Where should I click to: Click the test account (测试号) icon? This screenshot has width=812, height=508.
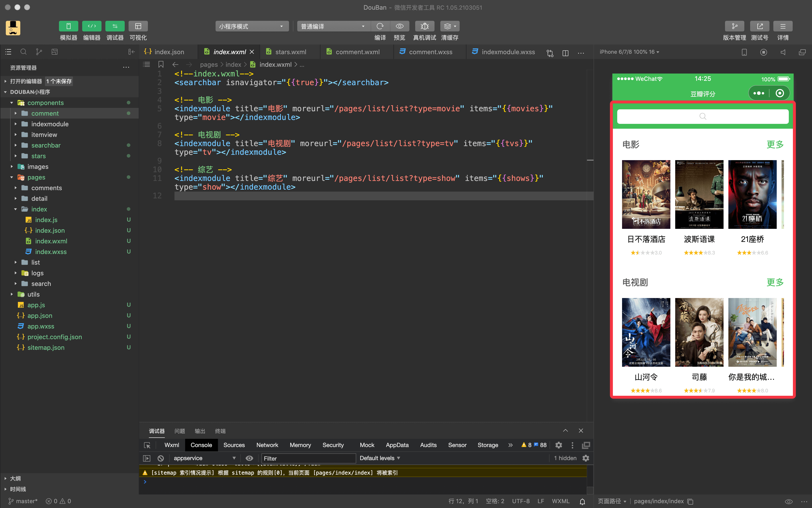click(x=760, y=26)
